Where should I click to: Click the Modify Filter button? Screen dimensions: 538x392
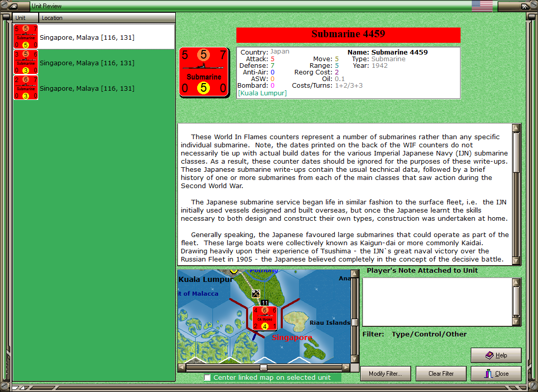[x=385, y=374]
